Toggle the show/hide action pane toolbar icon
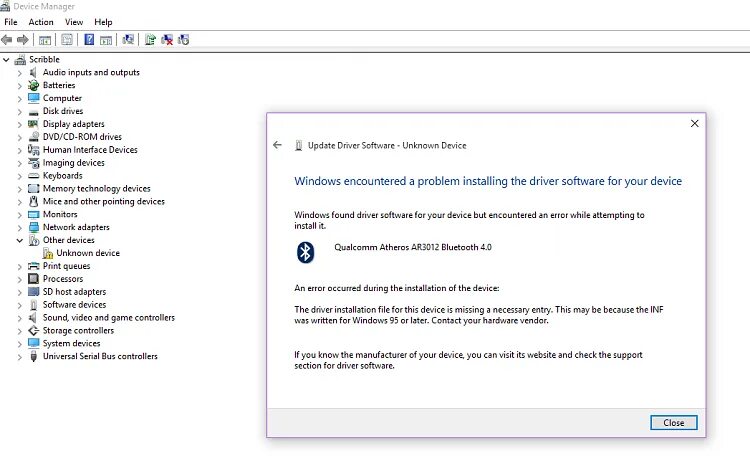Image resolution: width=750 pixels, height=461 pixels. (x=106, y=40)
